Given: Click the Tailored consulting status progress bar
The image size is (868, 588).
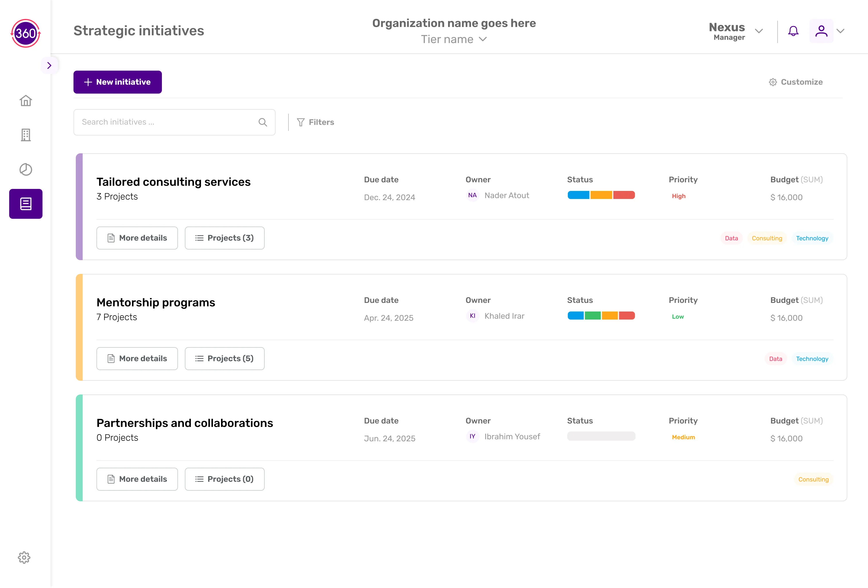Looking at the screenshot, I should click(600, 195).
